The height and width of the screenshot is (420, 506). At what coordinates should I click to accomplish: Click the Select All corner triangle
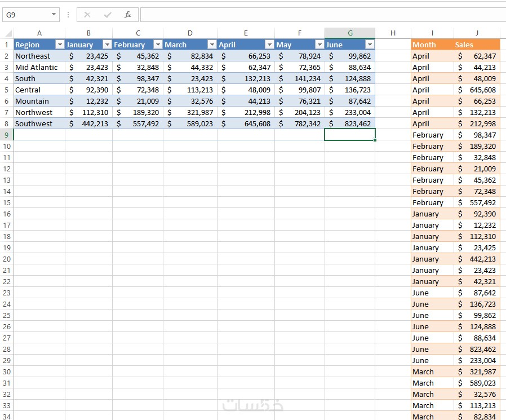[8, 33]
